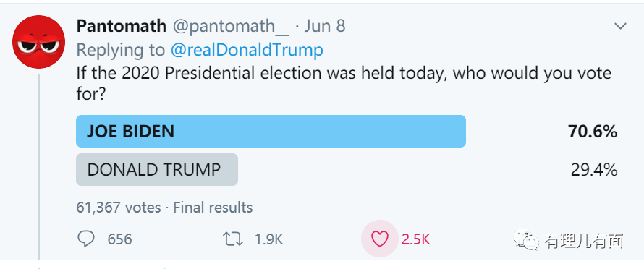Expand the tweet options chevron
This screenshot has height=269, width=644.
pos(620,26)
